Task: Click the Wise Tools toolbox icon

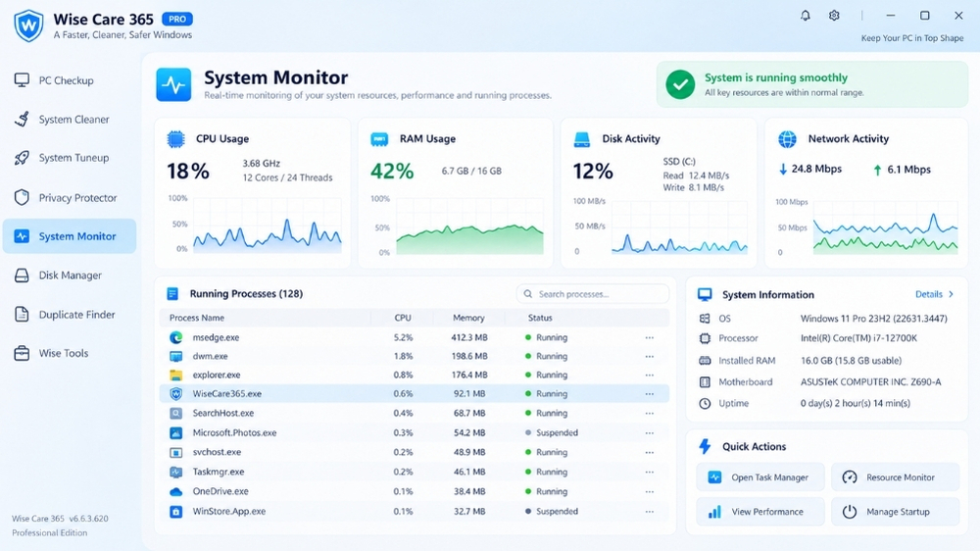Action: [22, 353]
